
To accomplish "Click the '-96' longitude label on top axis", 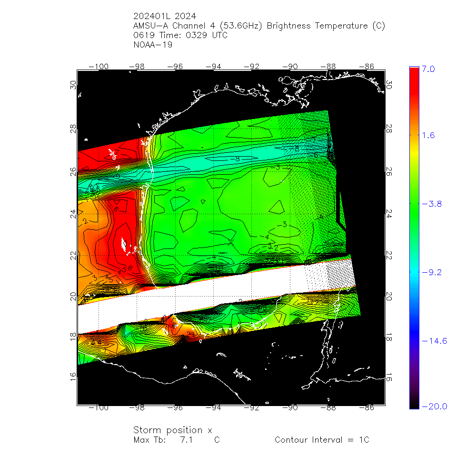I will click(175, 67).
